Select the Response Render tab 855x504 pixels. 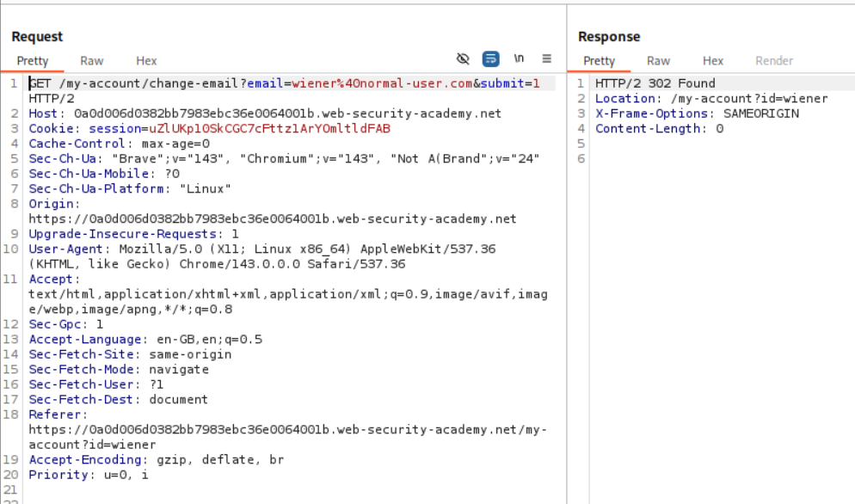(774, 61)
